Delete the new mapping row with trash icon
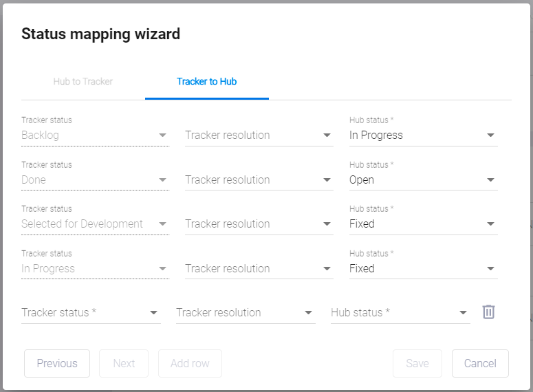This screenshot has height=392, width=533. coord(488,312)
